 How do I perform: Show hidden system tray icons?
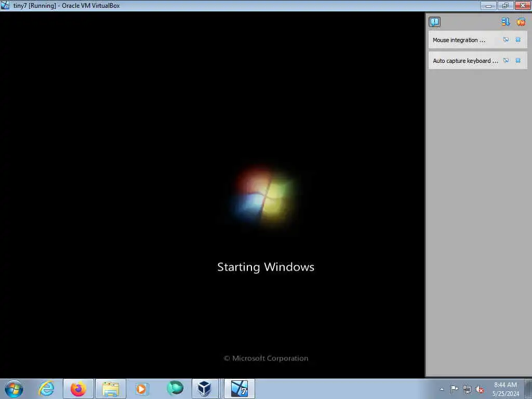pyautogui.click(x=442, y=389)
